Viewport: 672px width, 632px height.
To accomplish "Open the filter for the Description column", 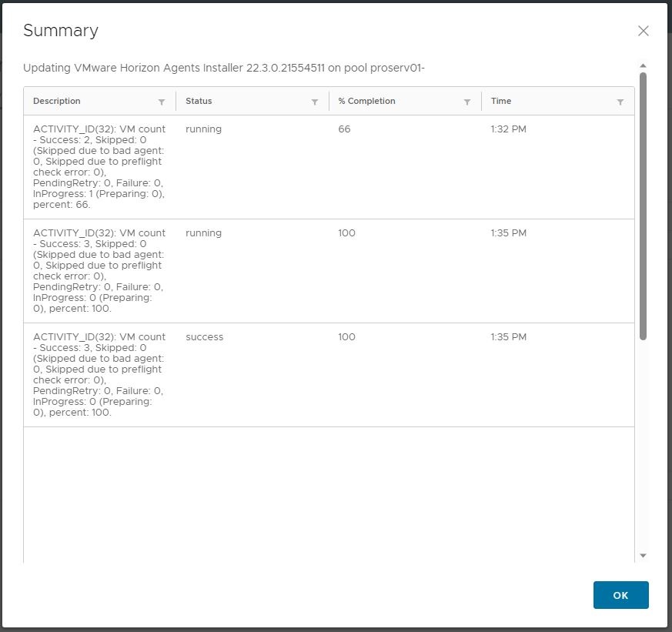I will pos(162,102).
